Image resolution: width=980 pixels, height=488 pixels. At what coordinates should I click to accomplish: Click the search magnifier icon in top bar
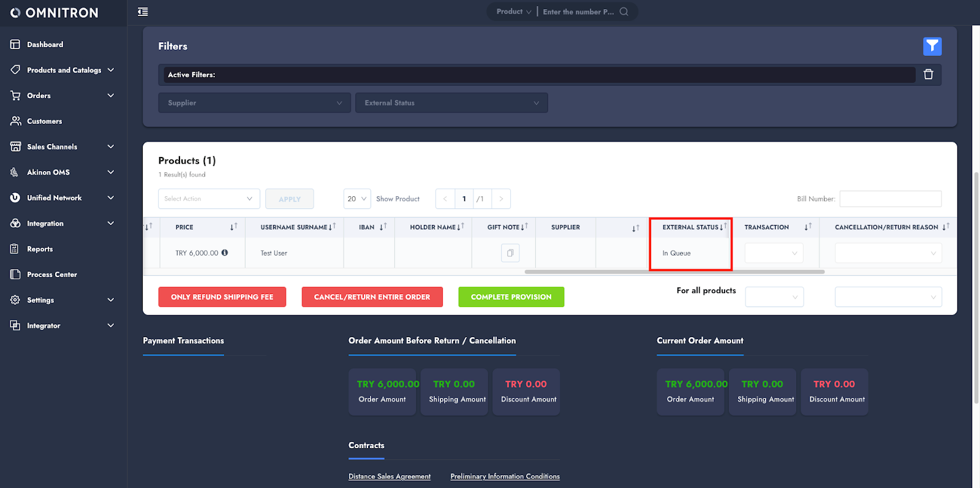pyautogui.click(x=624, y=12)
